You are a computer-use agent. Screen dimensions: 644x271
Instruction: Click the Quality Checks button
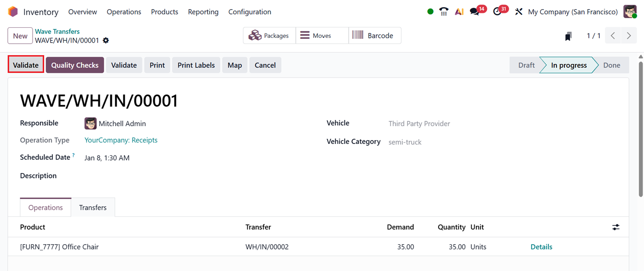pos(75,65)
